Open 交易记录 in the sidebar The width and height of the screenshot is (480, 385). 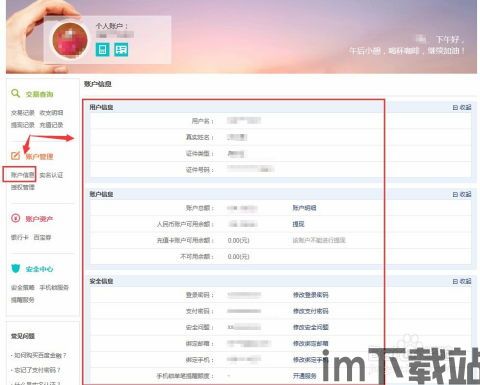(x=23, y=113)
